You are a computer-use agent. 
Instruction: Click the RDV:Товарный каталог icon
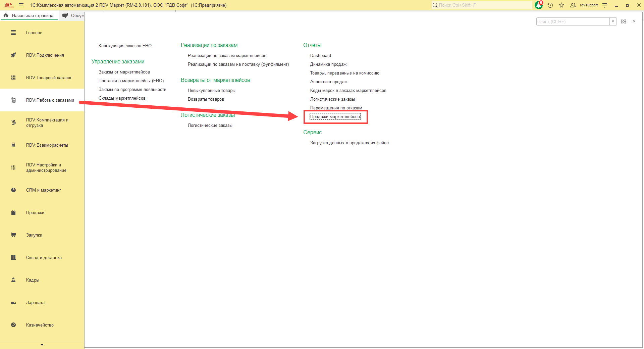[13, 78]
